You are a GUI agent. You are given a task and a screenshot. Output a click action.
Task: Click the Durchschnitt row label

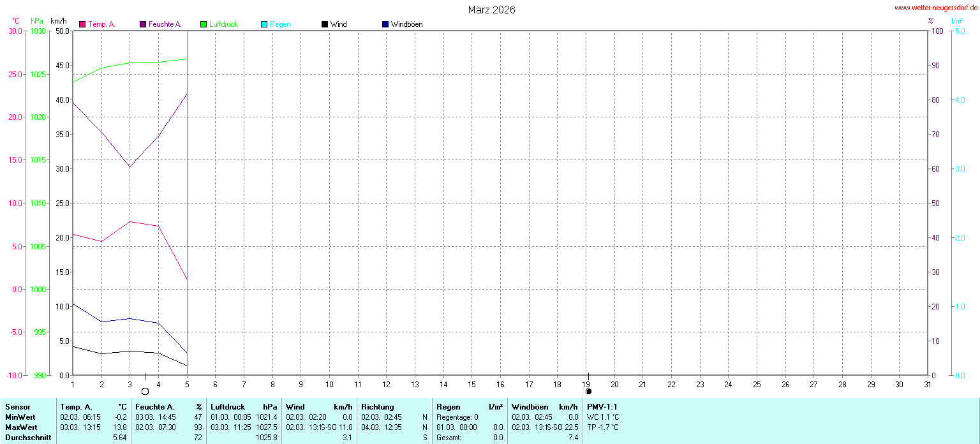tap(28, 438)
